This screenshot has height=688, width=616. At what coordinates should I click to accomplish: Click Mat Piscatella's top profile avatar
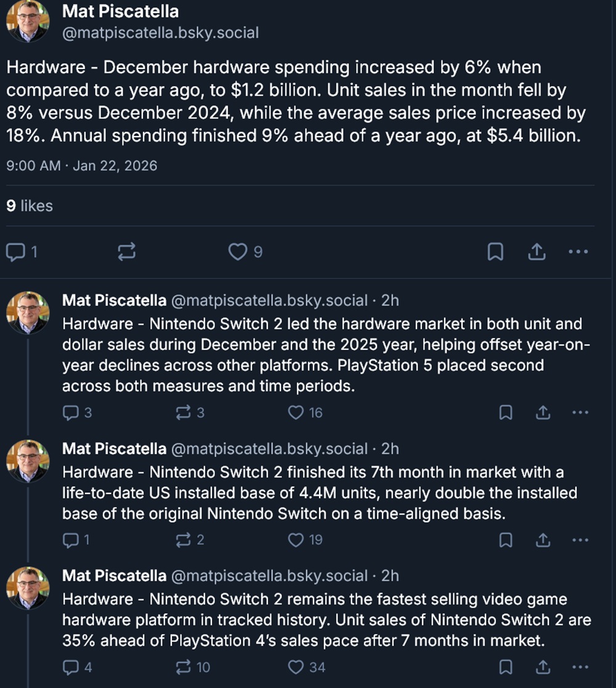[x=27, y=21]
